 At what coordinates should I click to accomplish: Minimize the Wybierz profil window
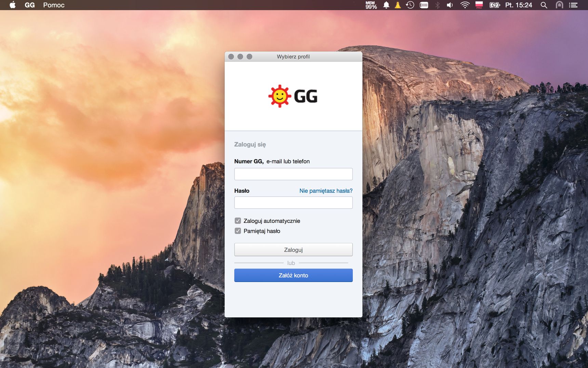[x=240, y=56]
